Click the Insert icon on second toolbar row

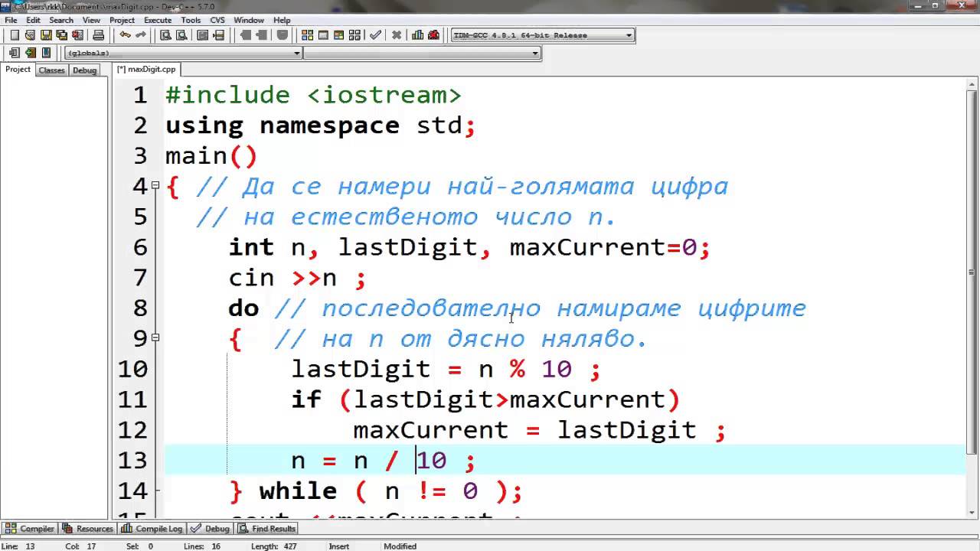coord(15,53)
